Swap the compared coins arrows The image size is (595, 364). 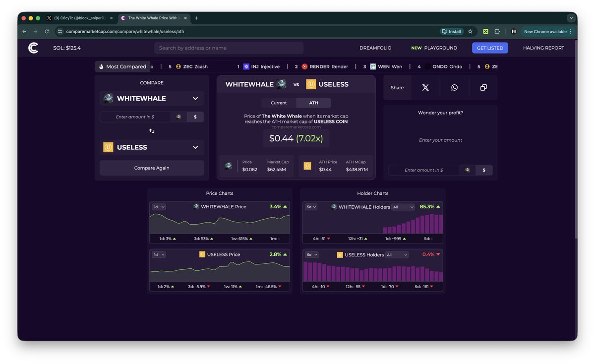(x=152, y=131)
